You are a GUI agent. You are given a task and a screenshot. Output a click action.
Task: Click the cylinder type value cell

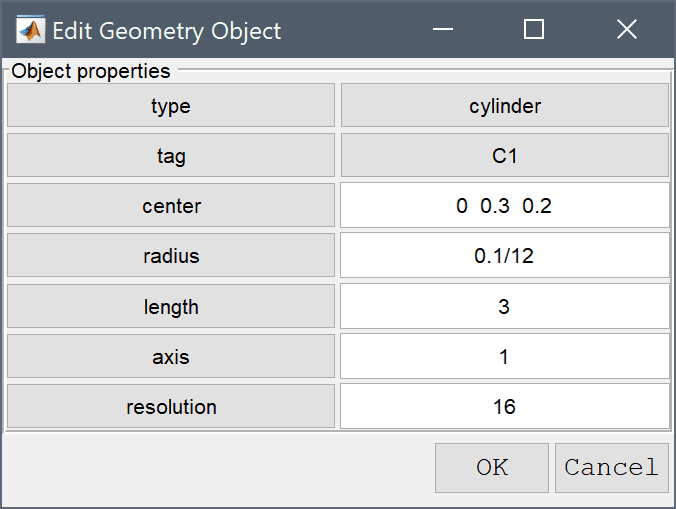click(x=505, y=106)
